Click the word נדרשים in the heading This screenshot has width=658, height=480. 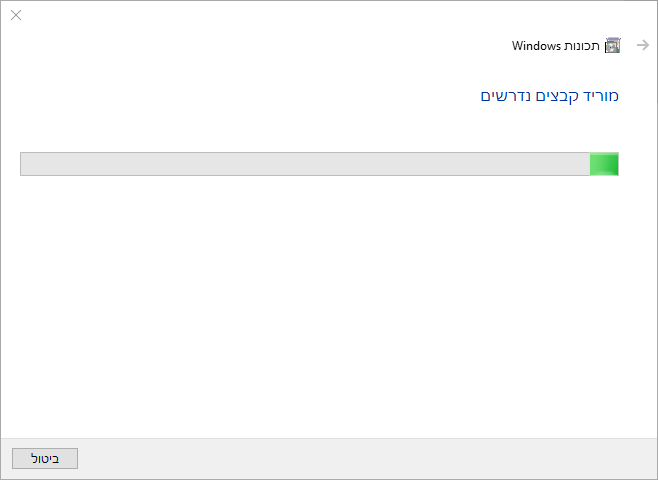(505, 96)
